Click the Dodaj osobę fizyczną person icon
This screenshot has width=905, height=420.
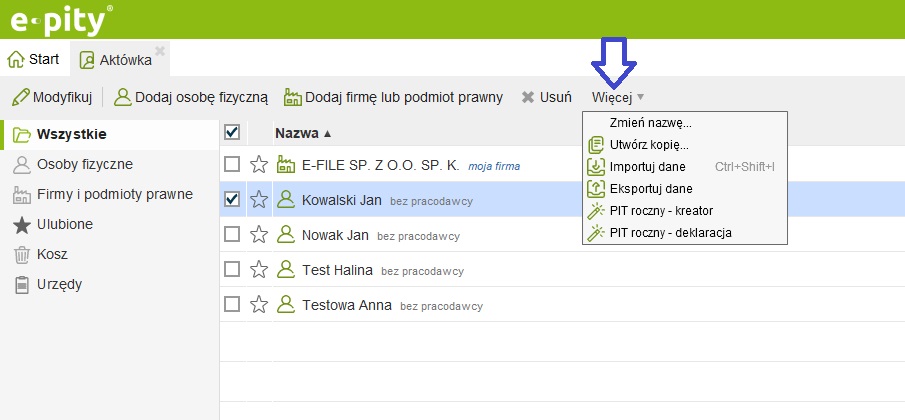click(123, 97)
